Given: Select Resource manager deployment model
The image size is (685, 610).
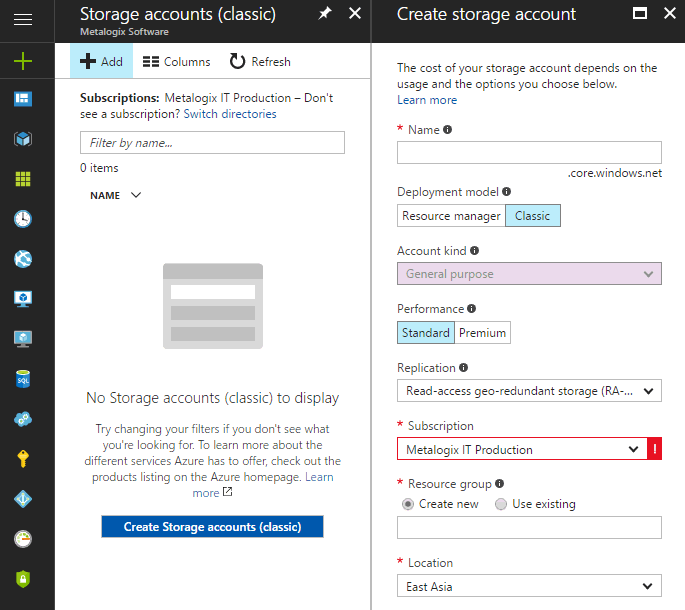Looking at the screenshot, I should tap(451, 215).
